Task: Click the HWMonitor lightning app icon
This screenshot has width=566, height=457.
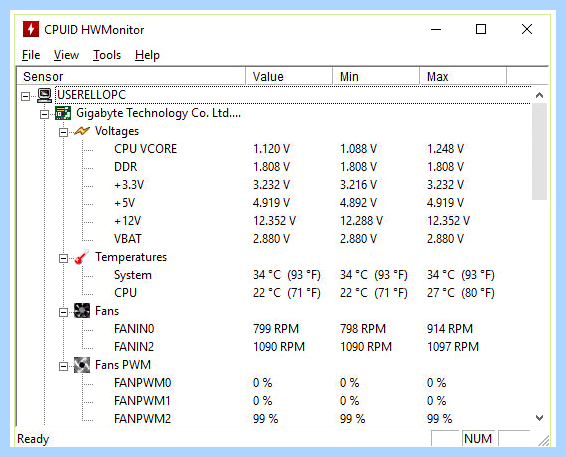Action: [x=31, y=29]
